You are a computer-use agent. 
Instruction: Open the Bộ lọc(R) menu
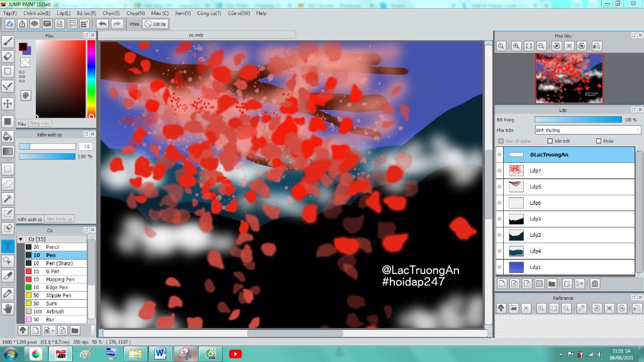tap(86, 13)
